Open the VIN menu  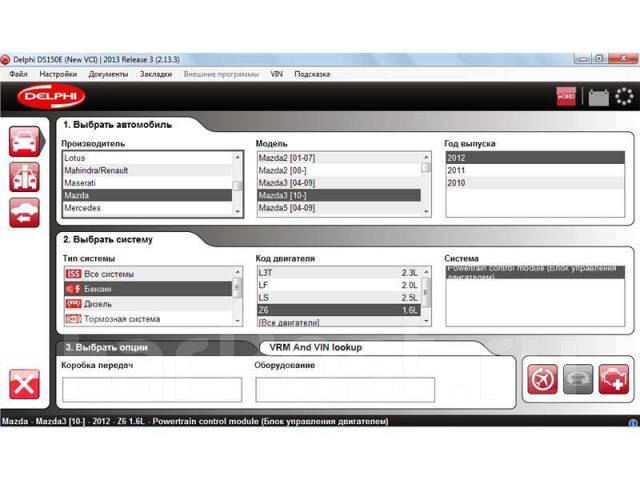276,74
